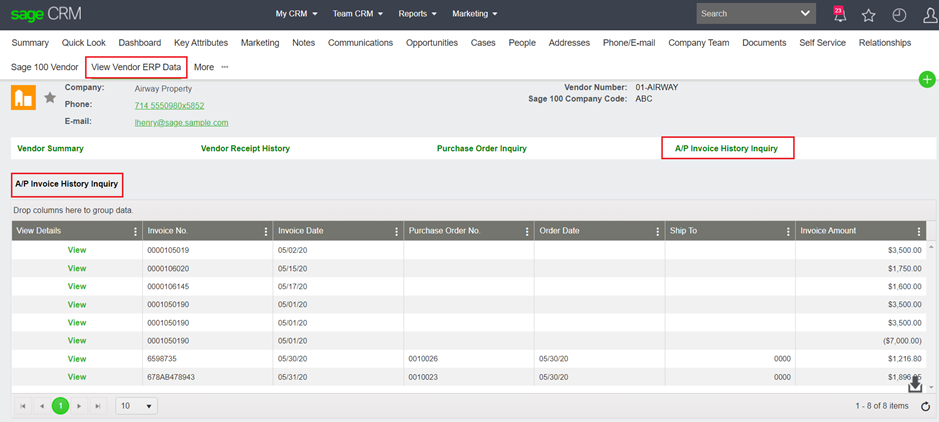
Task: Click the email lhenry@sage.sample.com
Action: 181,122
